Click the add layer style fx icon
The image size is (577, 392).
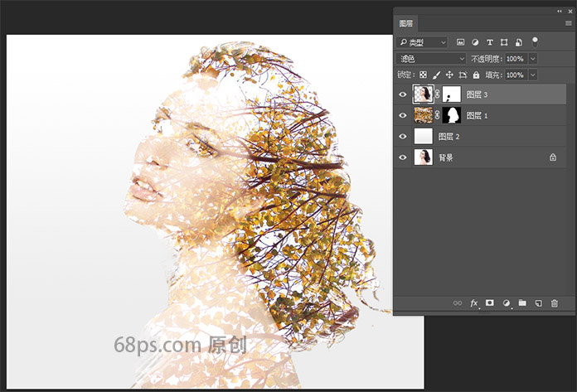474,303
